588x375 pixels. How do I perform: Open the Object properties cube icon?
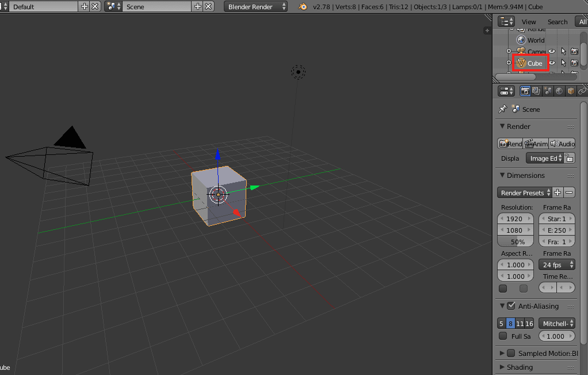pos(571,91)
